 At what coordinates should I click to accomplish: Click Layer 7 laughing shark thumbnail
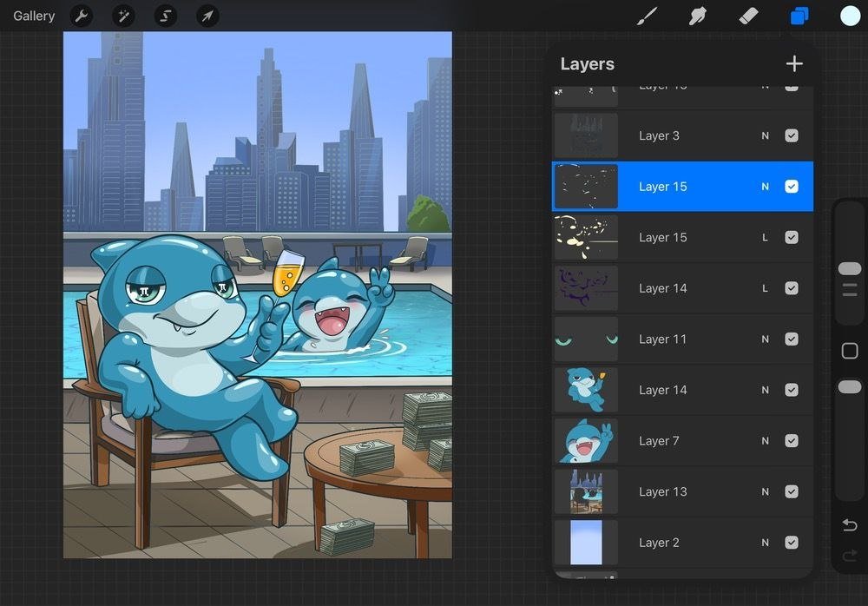586,441
